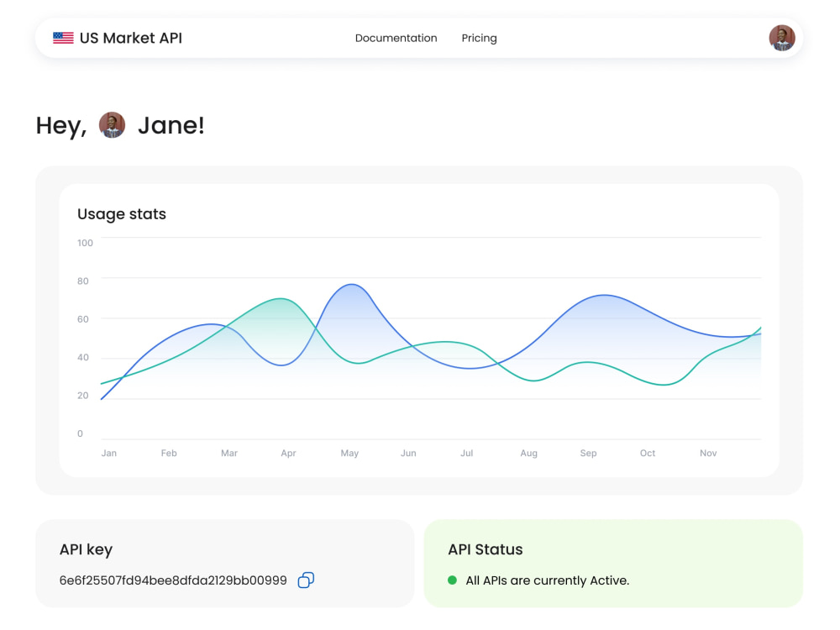Click the green active status dot
The image size is (840, 630).
(452, 580)
